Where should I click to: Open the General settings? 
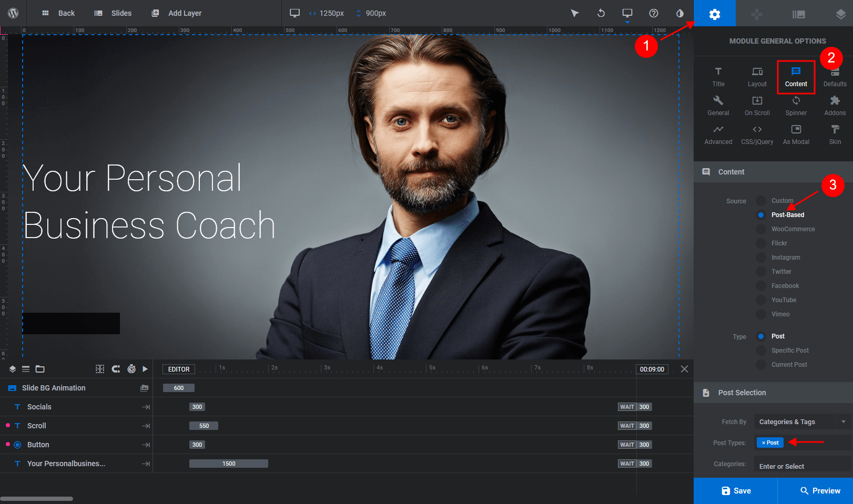tap(718, 106)
